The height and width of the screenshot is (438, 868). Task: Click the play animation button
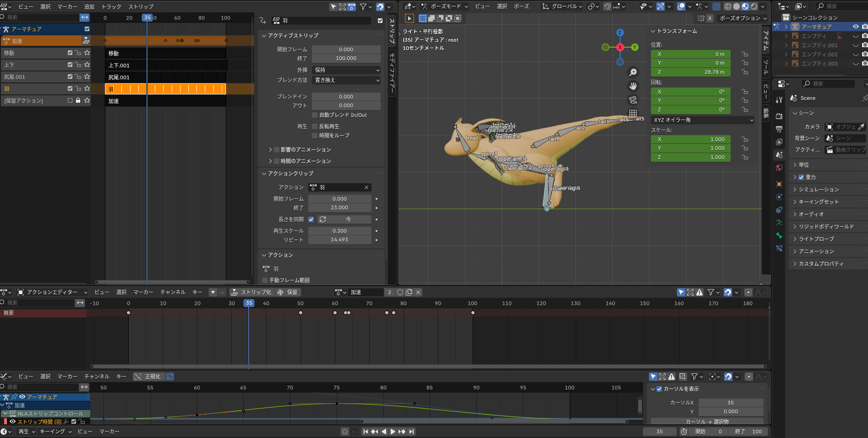[393, 432]
